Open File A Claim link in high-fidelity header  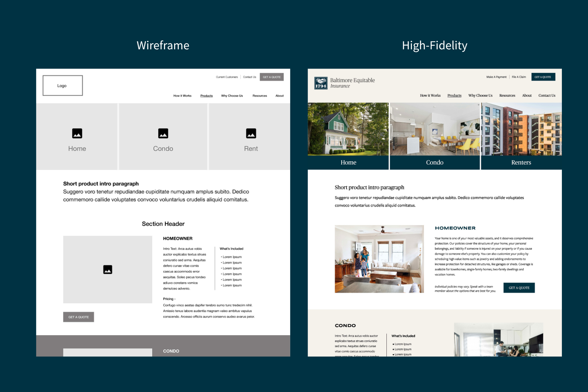point(519,77)
